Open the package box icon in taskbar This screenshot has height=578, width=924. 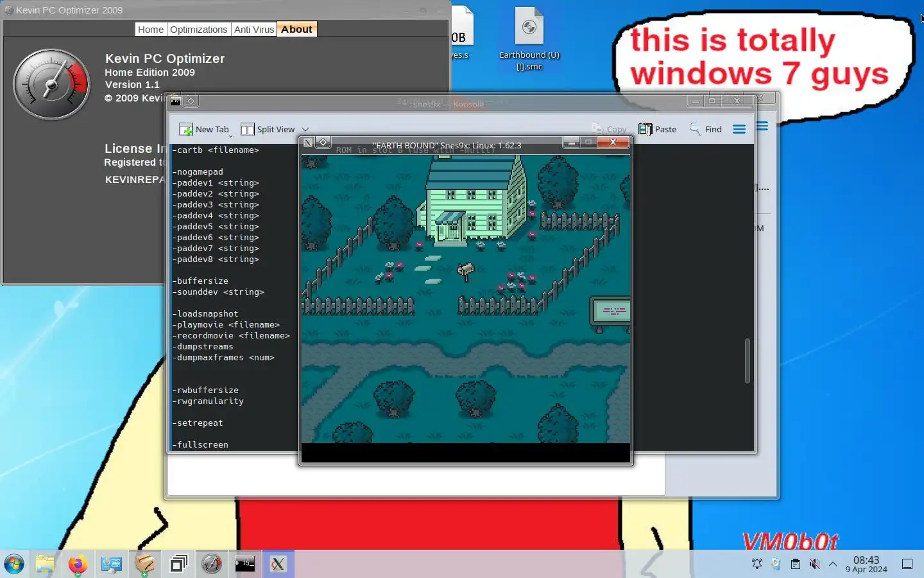click(x=144, y=564)
